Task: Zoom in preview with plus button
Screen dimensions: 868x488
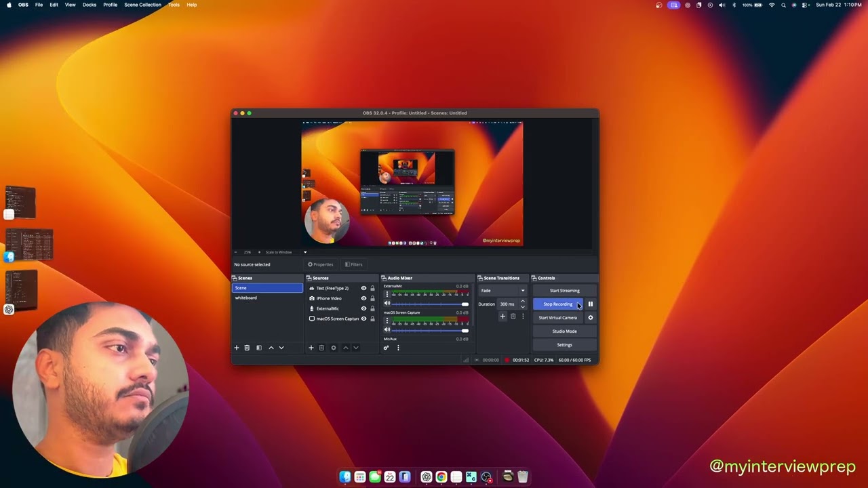Action: 258,252
